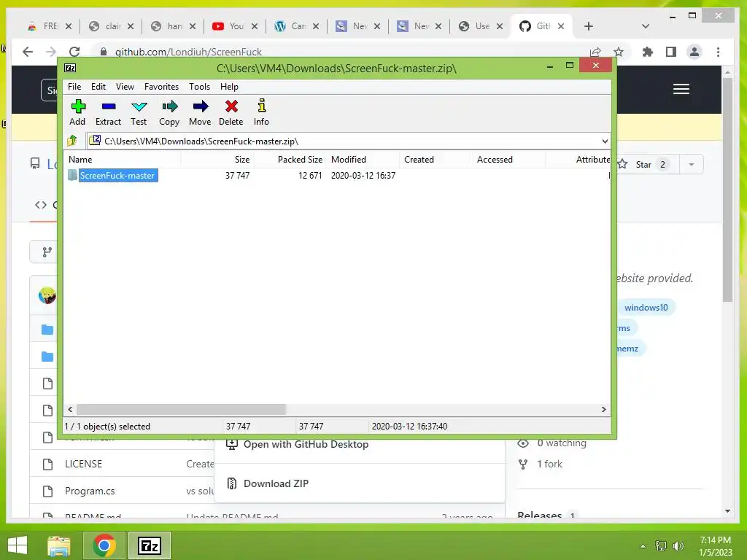The height and width of the screenshot is (560, 747).
Task: Open the View menu in 7-Zip
Action: pyautogui.click(x=125, y=87)
